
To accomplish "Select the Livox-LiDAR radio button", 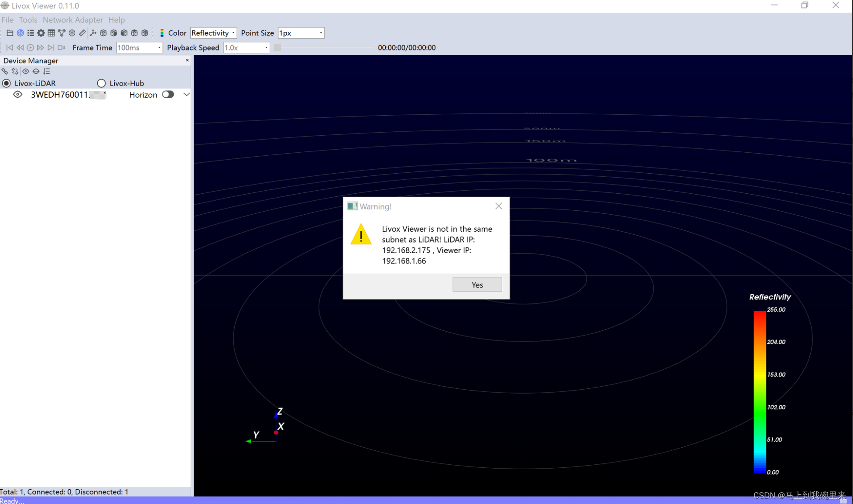I will (x=7, y=83).
